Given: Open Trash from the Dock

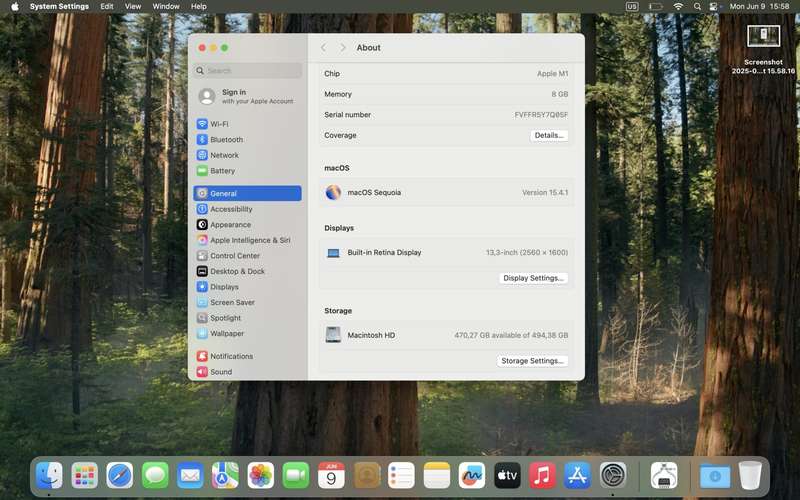Looking at the screenshot, I should point(750,476).
